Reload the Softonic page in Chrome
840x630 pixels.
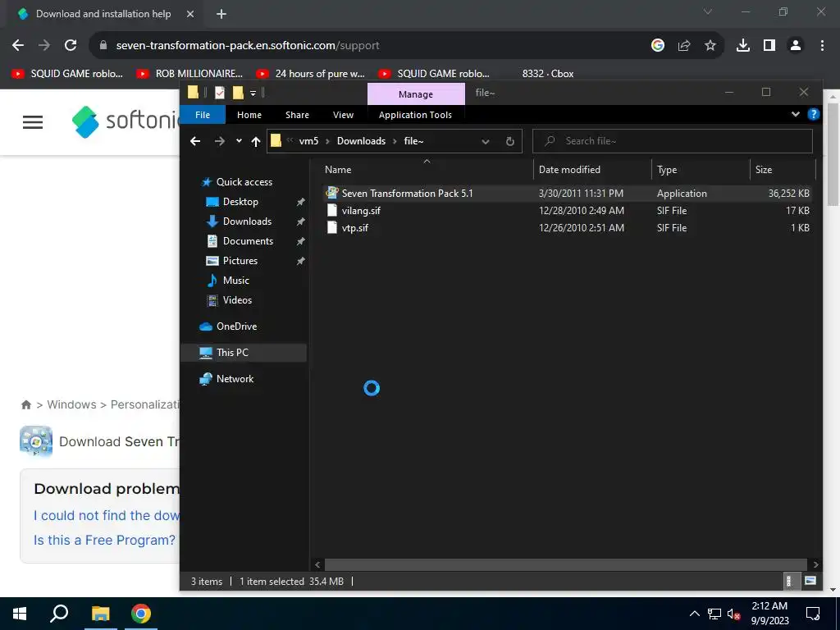coord(71,46)
